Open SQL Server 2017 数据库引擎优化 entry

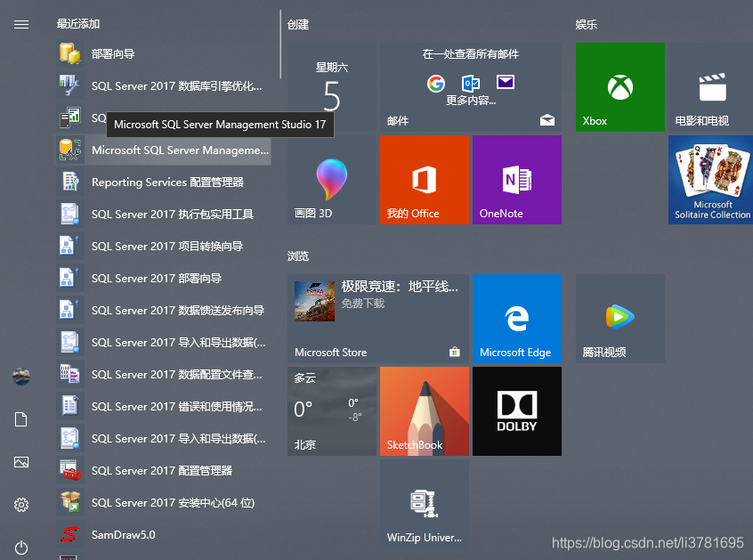[163, 86]
